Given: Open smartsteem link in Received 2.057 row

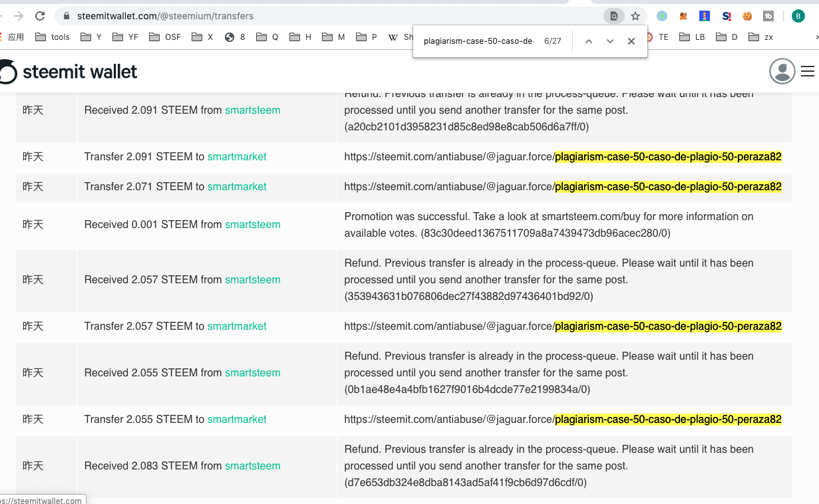Looking at the screenshot, I should [253, 279].
